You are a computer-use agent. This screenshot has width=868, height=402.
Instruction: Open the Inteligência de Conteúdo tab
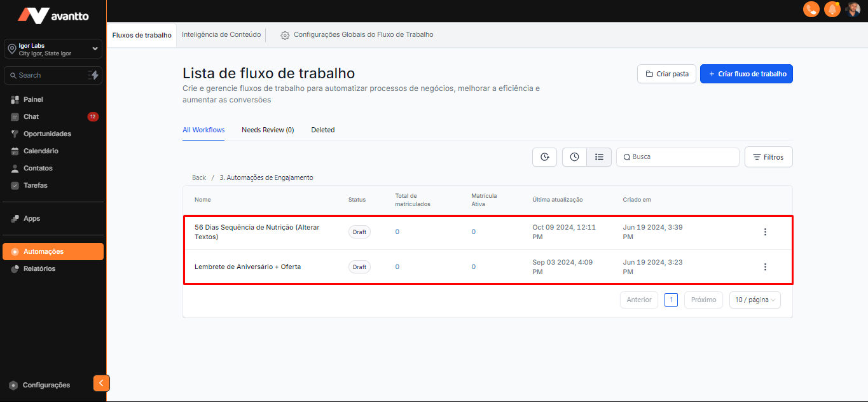[x=221, y=35]
